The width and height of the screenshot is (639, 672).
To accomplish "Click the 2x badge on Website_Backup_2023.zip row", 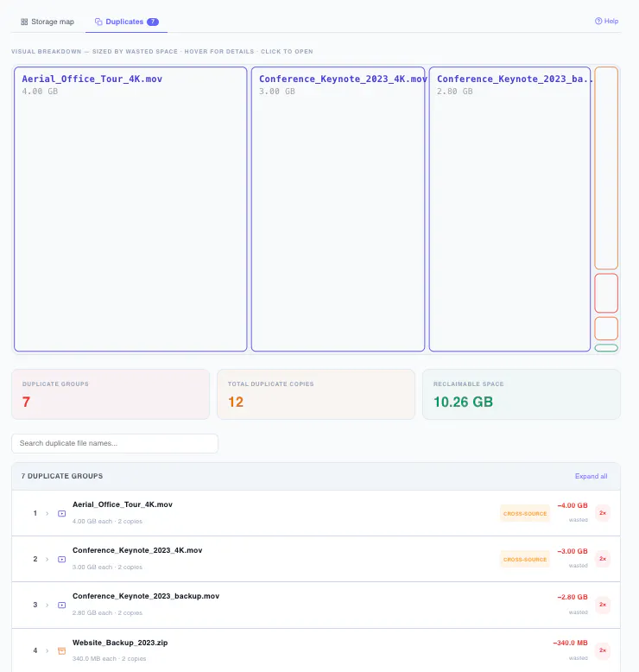I will pos(603,650).
